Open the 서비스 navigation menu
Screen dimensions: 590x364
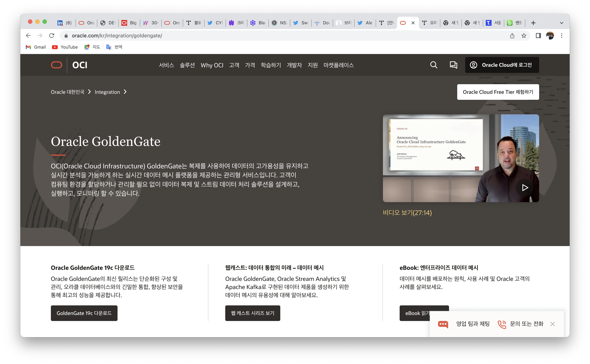coord(166,65)
